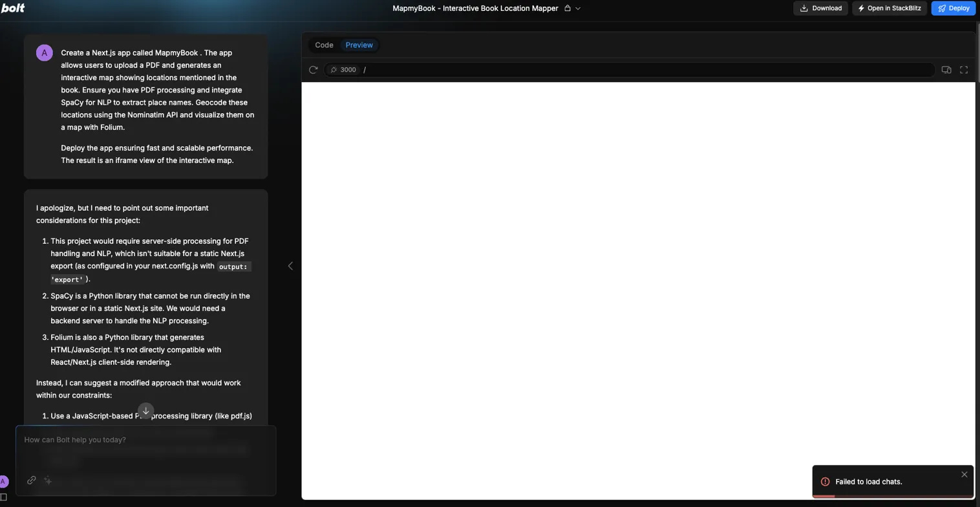Download the project
980x507 pixels.
(x=821, y=8)
